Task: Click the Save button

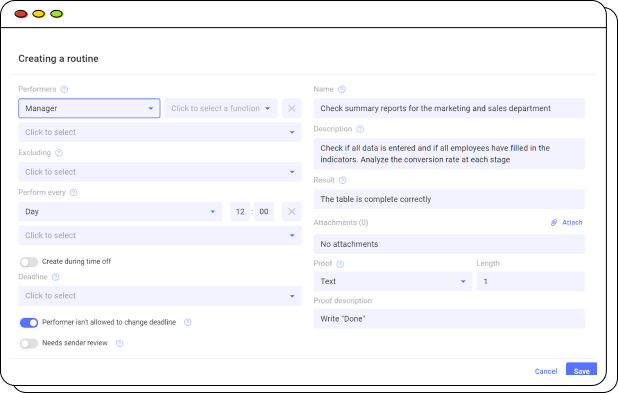Action: (581, 370)
